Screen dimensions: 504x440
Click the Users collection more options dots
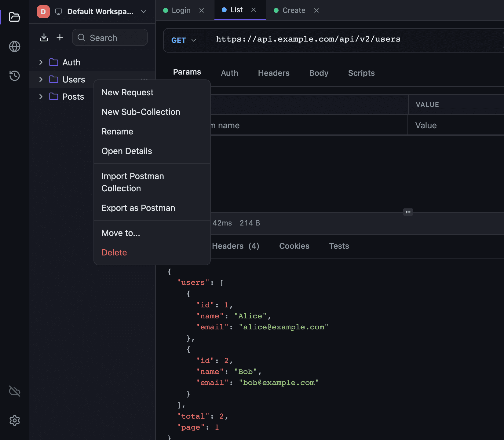144,79
